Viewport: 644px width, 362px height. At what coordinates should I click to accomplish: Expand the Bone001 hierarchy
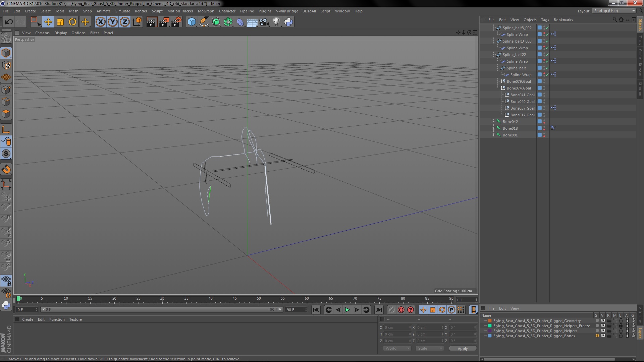point(493,135)
